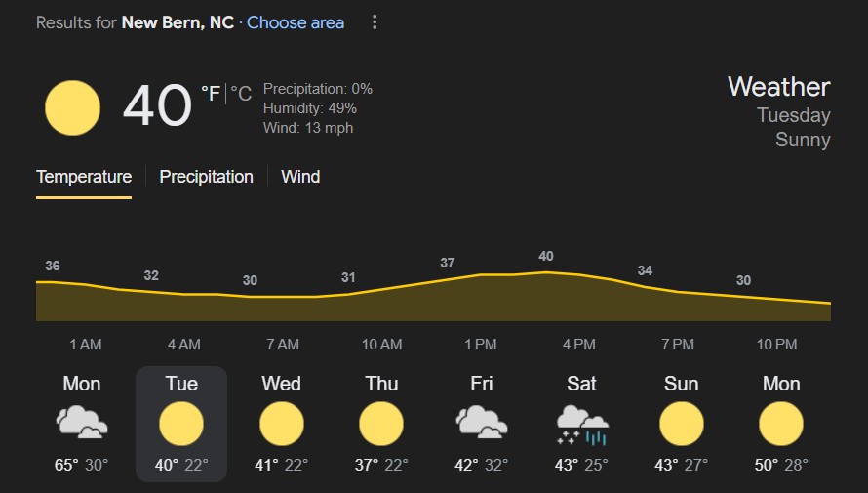Viewport: 868px width, 493px height.
Task: Click the large sunny current-conditions icon
Action: tap(72, 107)
